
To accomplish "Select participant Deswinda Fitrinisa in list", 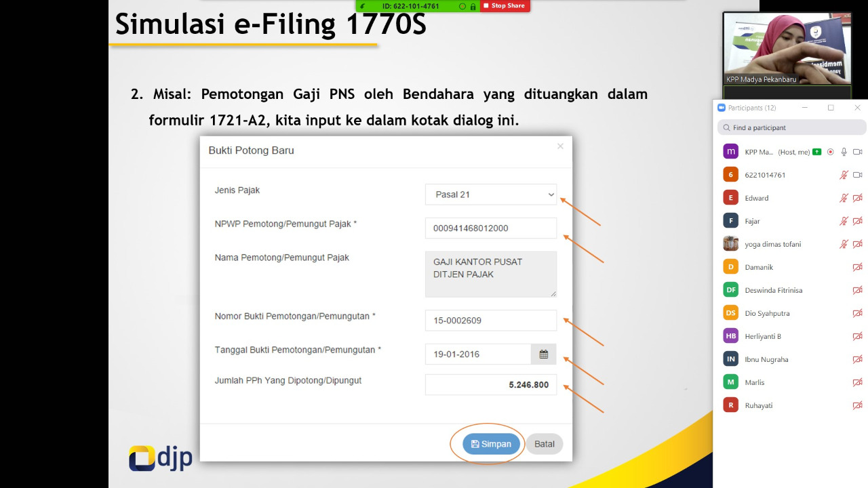I will [773, 290].
